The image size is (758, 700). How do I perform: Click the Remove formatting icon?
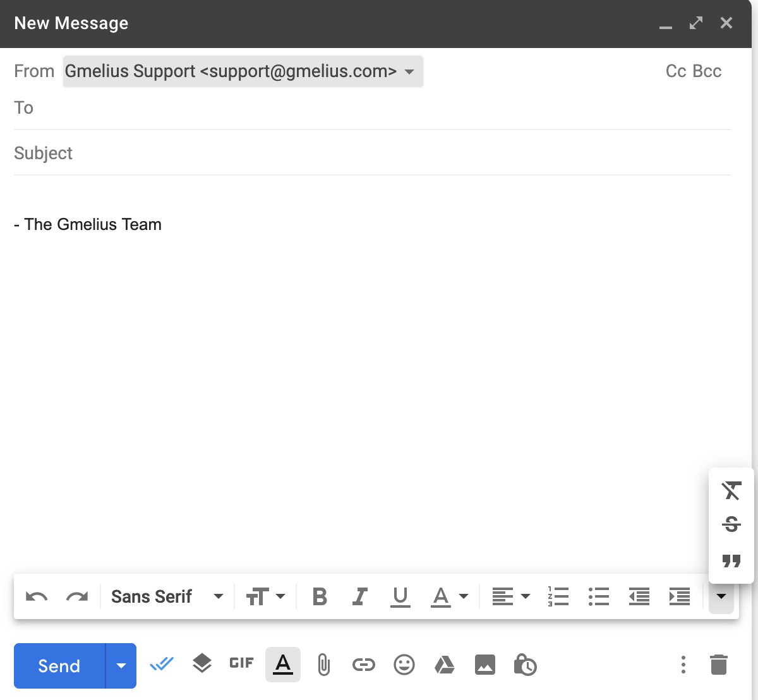pos(731,490)
